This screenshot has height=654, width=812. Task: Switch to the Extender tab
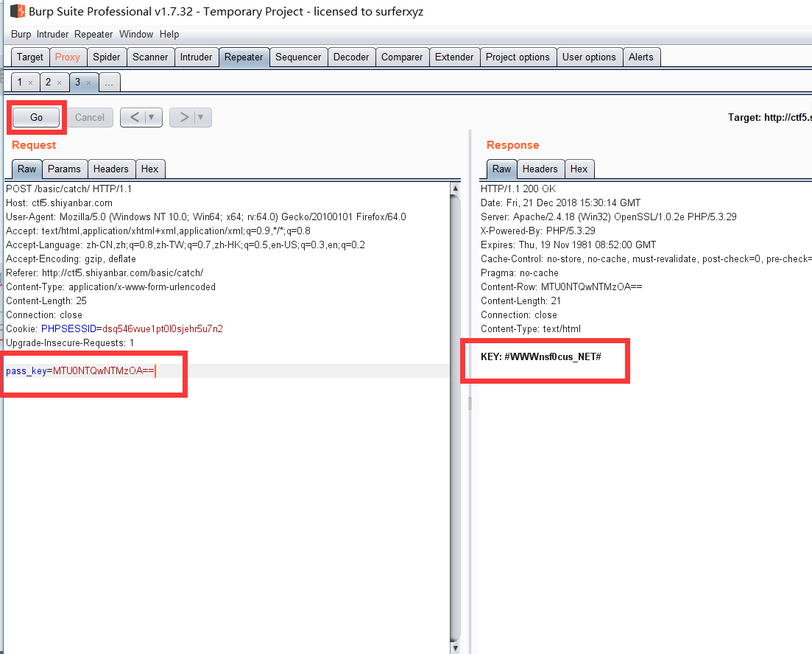click(x=454, y=57)
